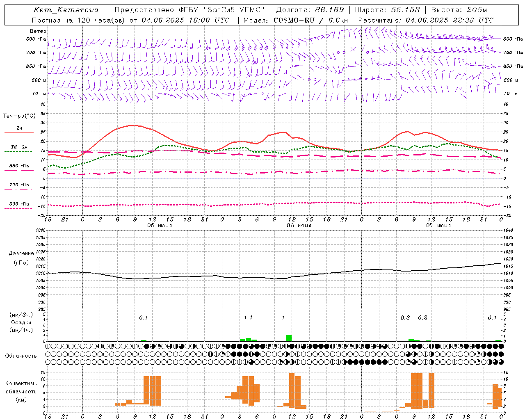Click the '(гПа)' pressure unit label

coord(21,263)
